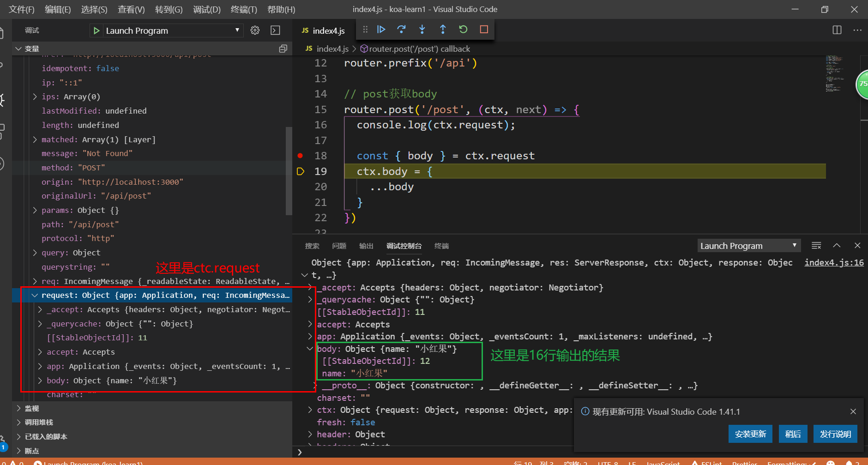Click the debug Step Out icon

click(443, 30)
